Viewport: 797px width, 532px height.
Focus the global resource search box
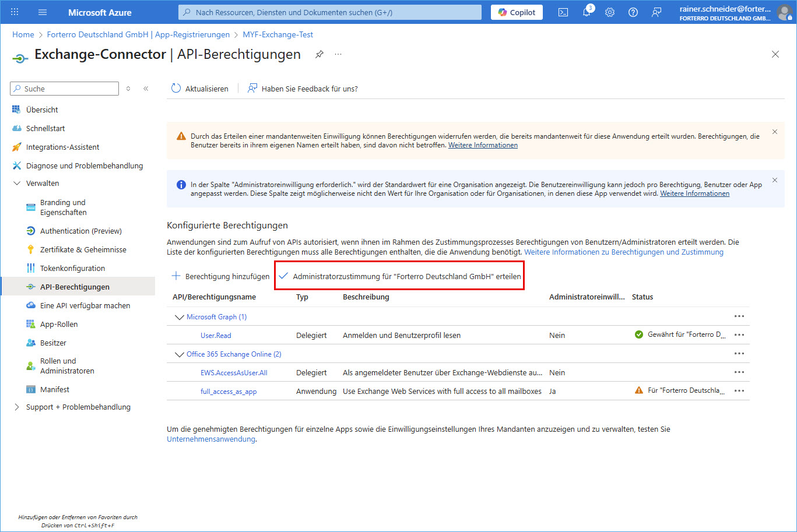coord(330,12)
